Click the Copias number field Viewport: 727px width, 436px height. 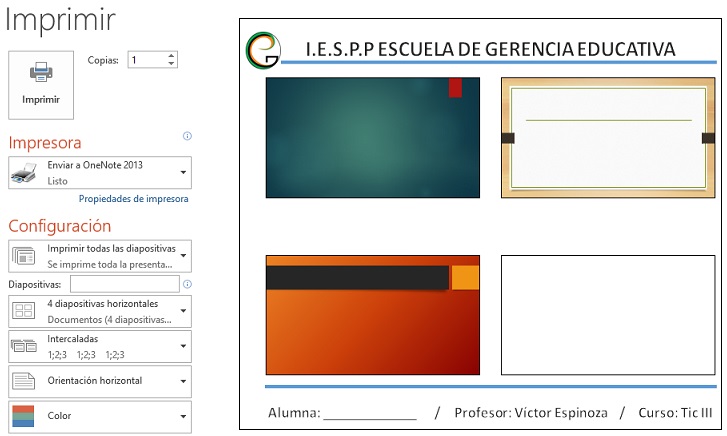(144, 60)
